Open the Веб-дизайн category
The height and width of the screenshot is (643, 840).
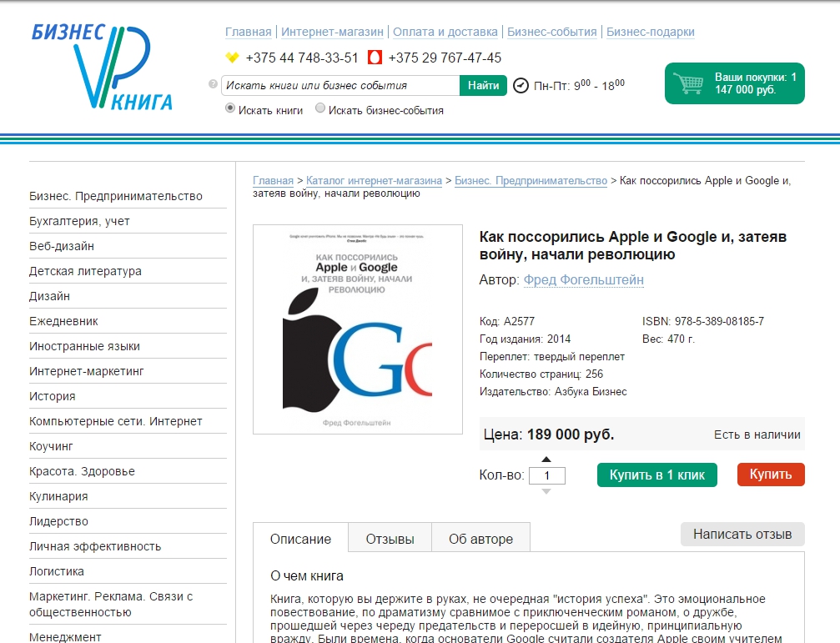[62, 246]
